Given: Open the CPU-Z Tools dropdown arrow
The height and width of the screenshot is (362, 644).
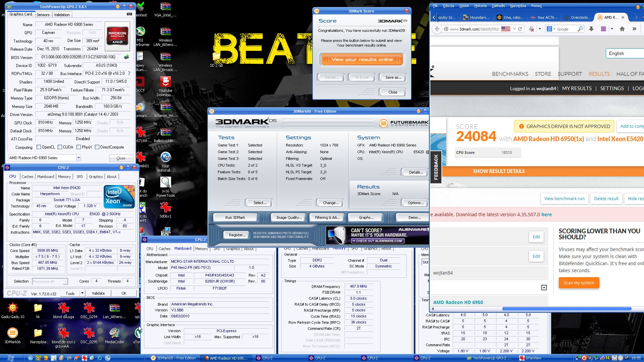Looking at the screenshot, I should [x=82, y=293].
